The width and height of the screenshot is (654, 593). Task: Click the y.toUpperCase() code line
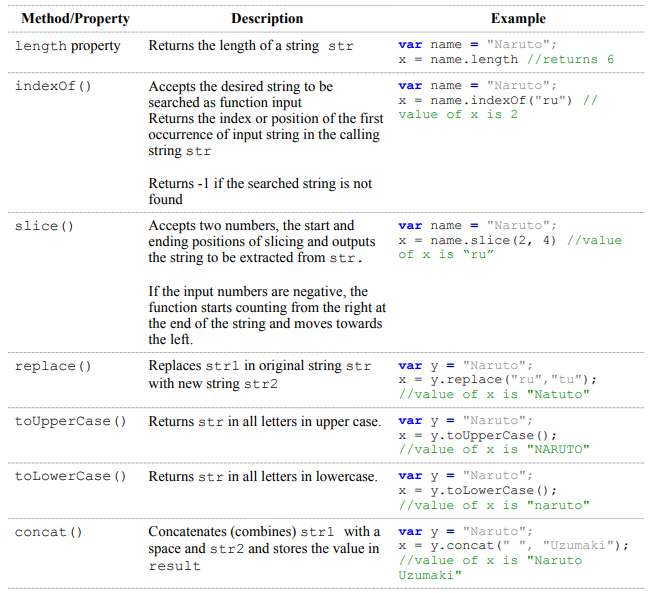(477, 435)
